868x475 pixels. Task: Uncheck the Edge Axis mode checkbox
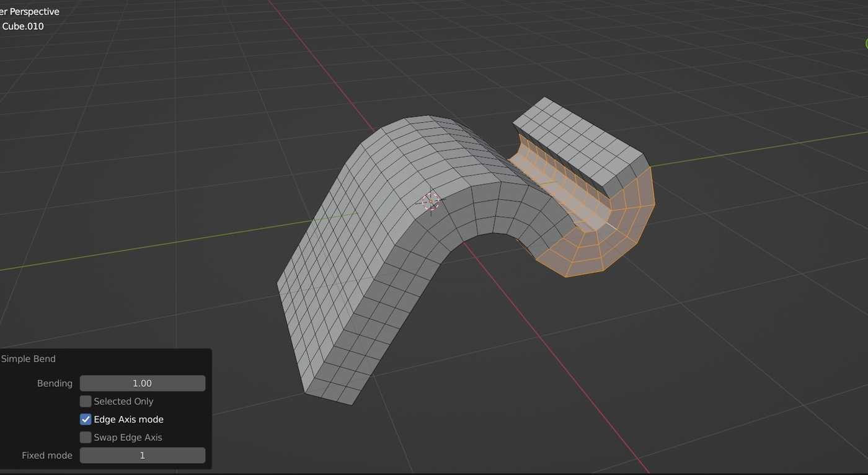pos(86,419)
